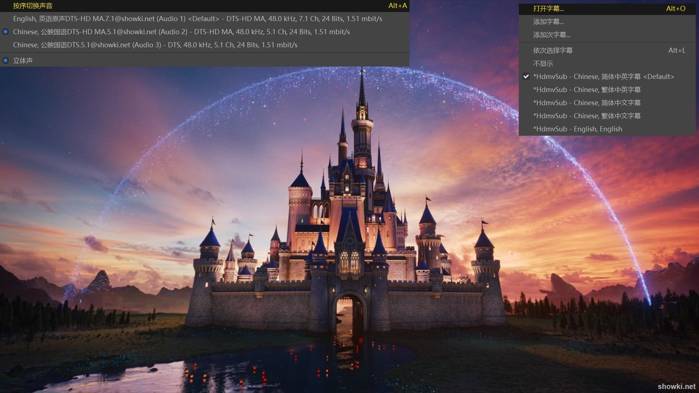Click radio bullet beside 立体声

5,60
